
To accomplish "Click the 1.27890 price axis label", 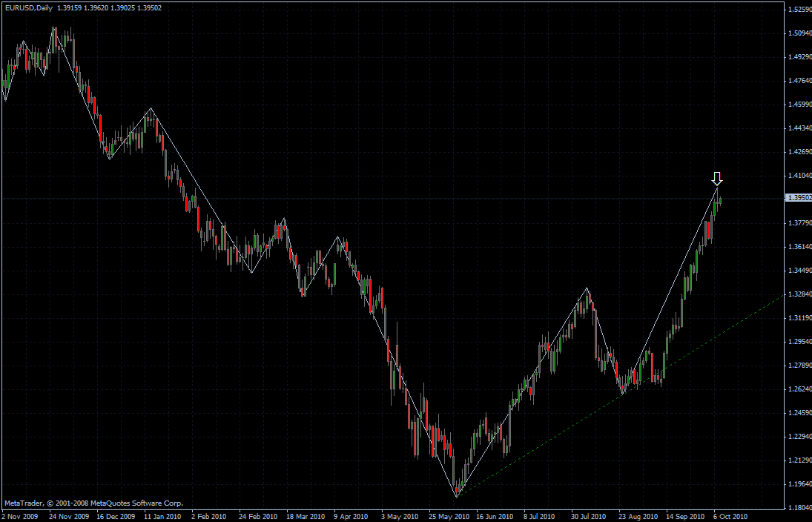I will [x=800, y=366].
